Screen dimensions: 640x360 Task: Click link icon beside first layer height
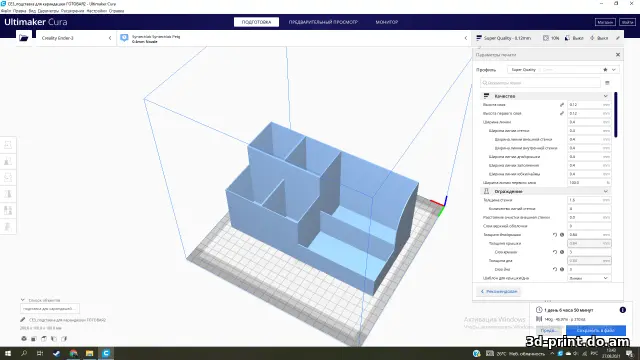562,113
